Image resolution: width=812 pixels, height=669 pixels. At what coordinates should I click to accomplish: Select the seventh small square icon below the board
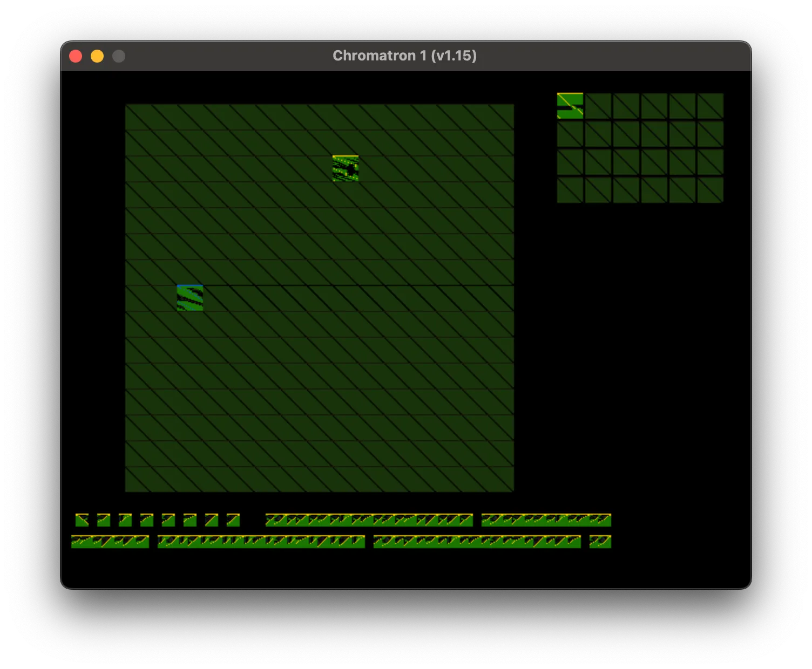(212, 520)
